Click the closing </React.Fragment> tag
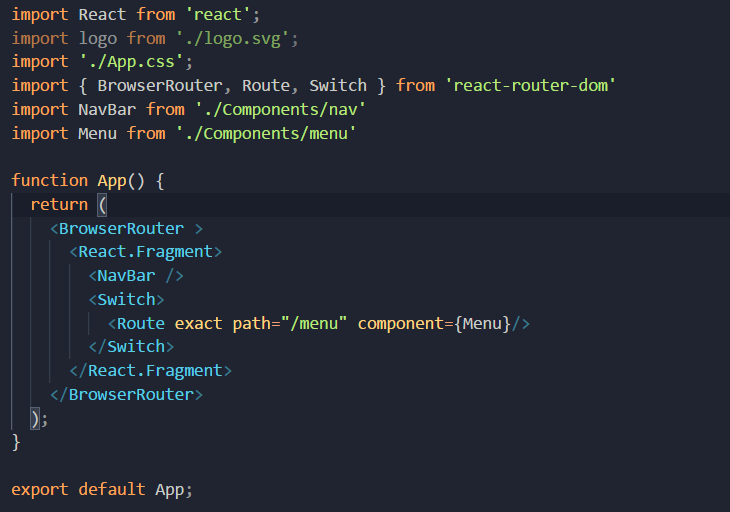 pyautogui.click(x=150, y=371)
